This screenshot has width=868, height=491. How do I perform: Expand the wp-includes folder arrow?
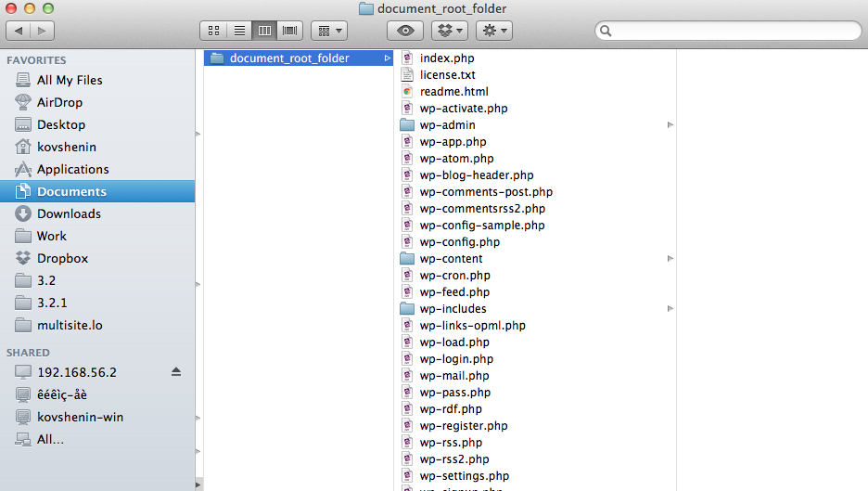click(x=670, y=309)
